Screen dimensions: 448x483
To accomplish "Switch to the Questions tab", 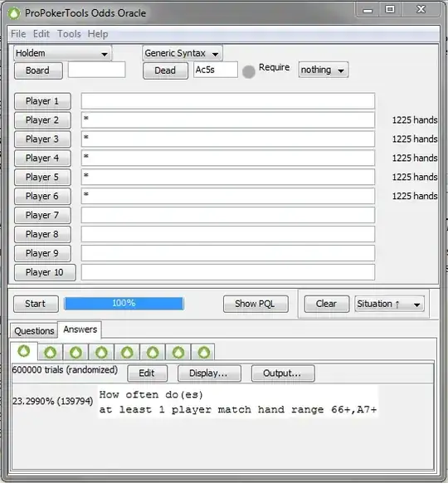I will click(34, 331).
